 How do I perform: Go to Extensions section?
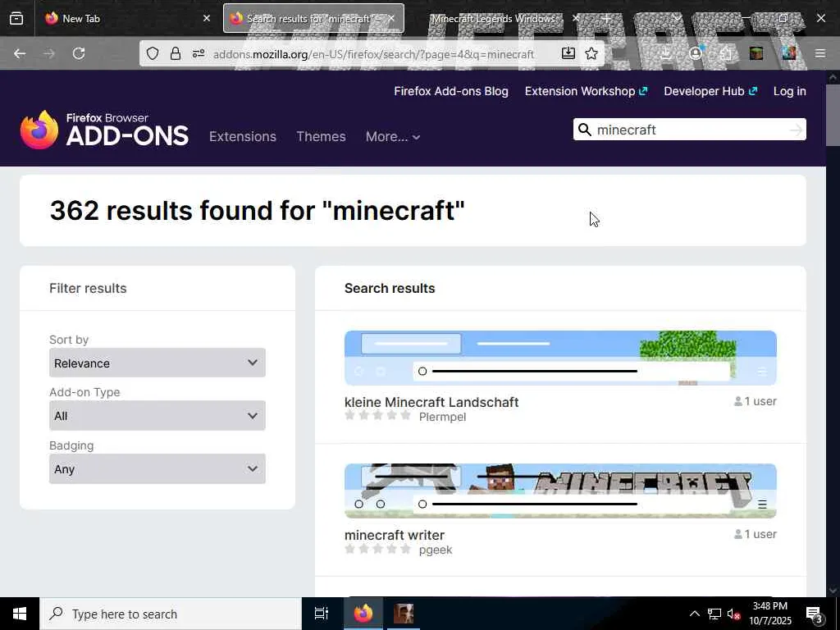[x=243, y=137]
